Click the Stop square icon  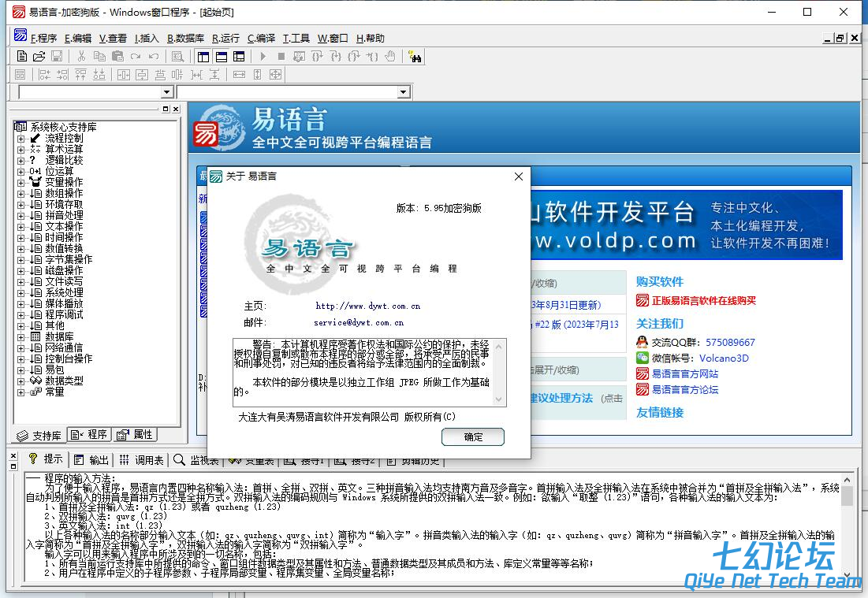pyautogui.click(x=281, y=57)
